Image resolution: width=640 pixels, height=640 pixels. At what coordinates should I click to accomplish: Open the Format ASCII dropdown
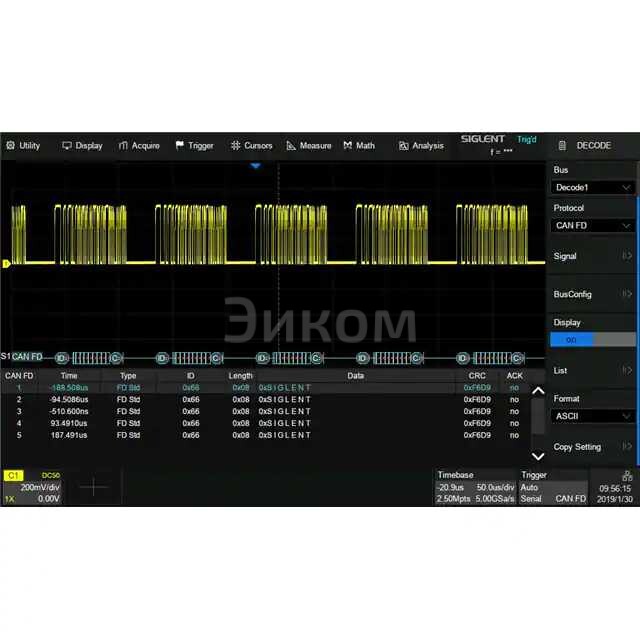click(594, 416)
